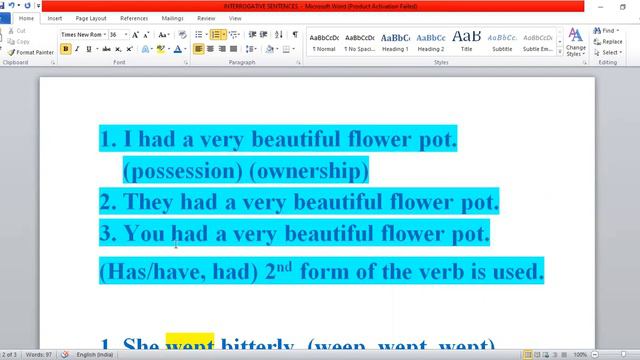
Task: Click Clear Formatting icon
Action: [x=182, y=35]
